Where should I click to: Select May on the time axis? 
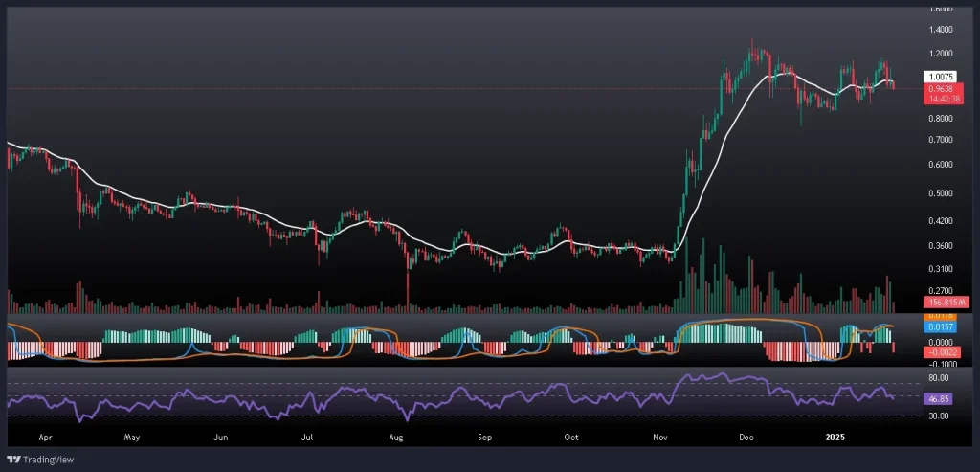[132, 436]
